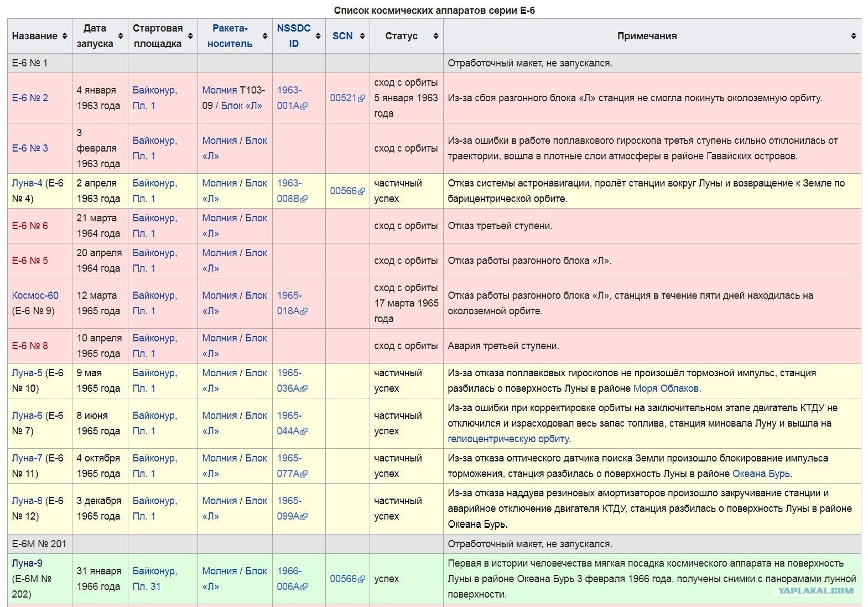The height and width of the screenshot is (607, 868).
Task: Open the Луна-4 link
Action: click(x=27, y=183)
